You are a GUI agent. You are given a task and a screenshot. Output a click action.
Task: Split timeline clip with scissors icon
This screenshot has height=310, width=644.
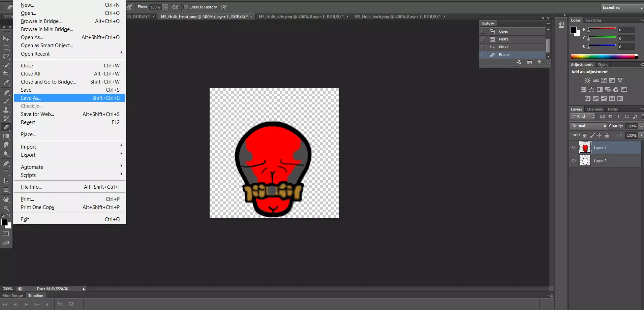tap(60, 304)
